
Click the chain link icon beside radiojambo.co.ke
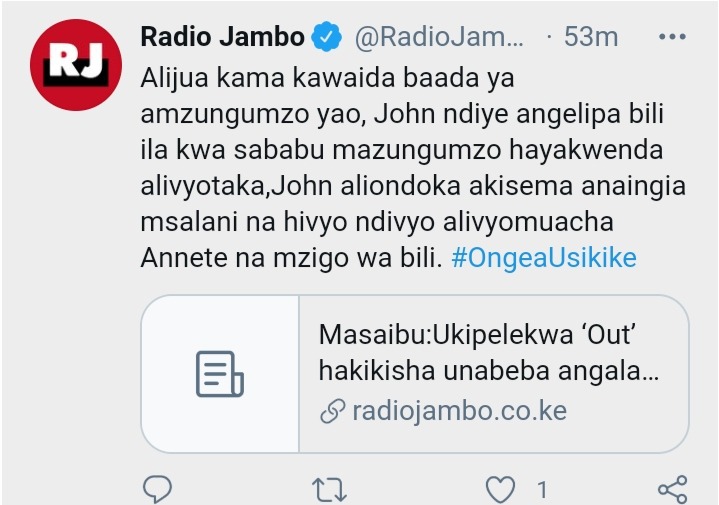[x=332, y=411]
